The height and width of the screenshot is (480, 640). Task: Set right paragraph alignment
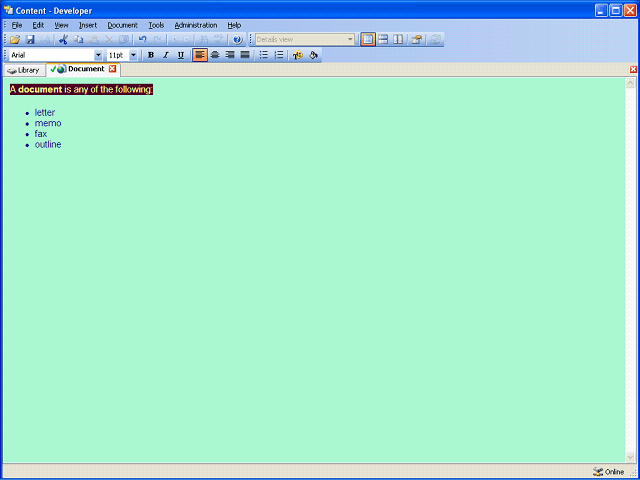pyautogui.click(x=230, y=55)
